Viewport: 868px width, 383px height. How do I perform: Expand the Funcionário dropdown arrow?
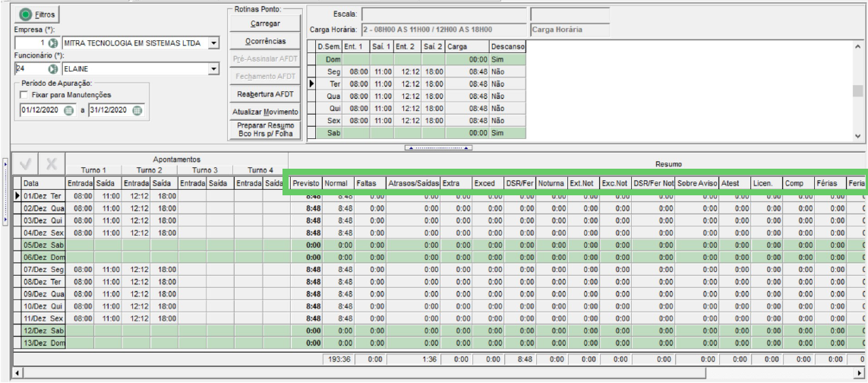coord(215,68)
